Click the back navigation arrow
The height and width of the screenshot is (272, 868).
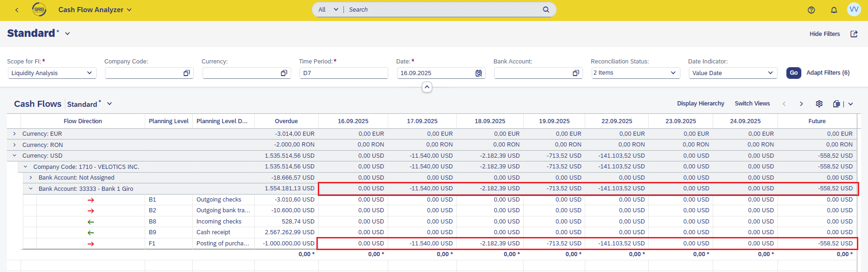[17, 10]
